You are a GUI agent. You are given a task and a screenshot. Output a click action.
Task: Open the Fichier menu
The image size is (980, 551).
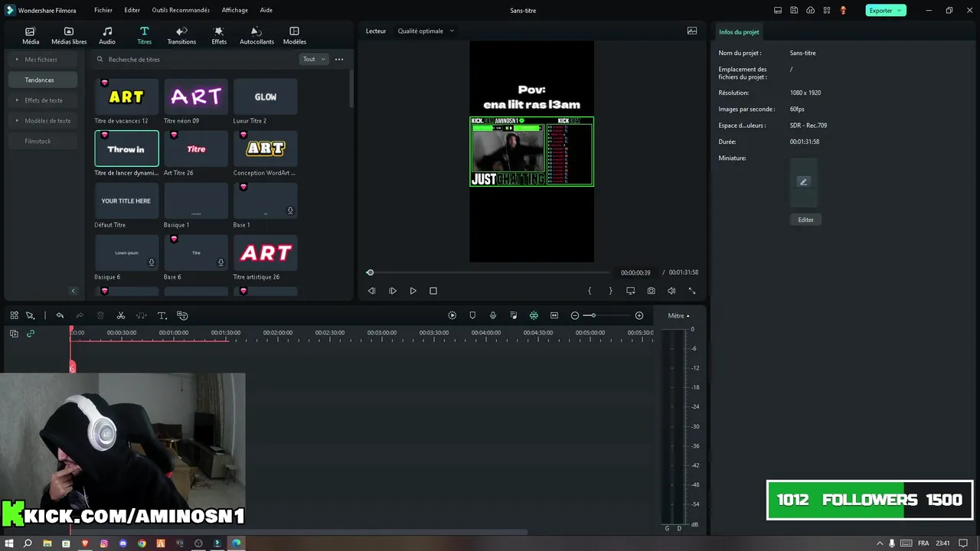coord(103,10)
